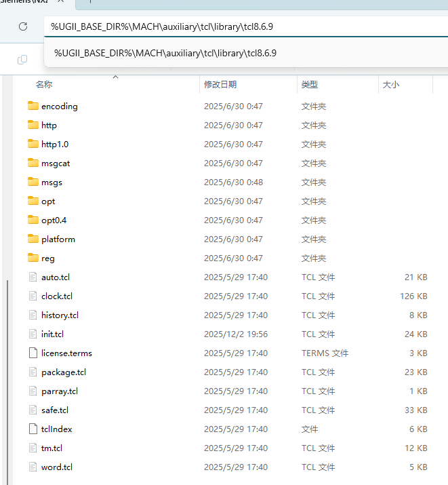Select the reg folder icon
The image size is (448, 485).
(x=33, y=258)
